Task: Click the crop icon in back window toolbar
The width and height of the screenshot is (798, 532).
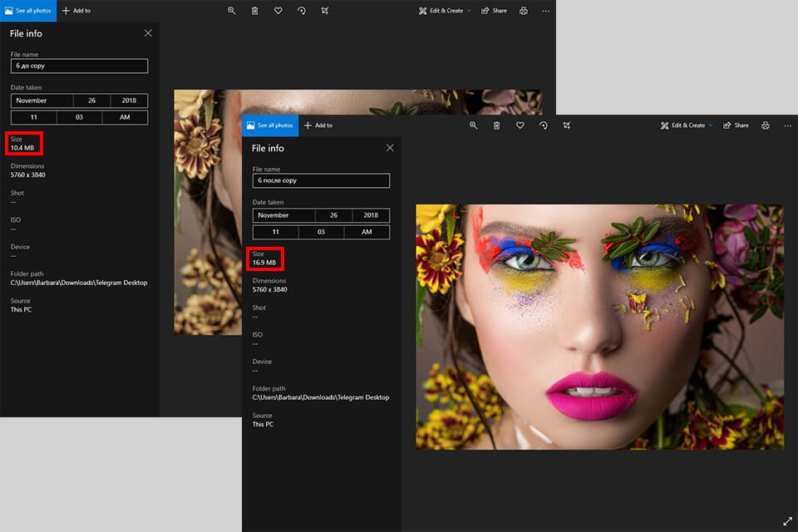Action: pos(324,11)
